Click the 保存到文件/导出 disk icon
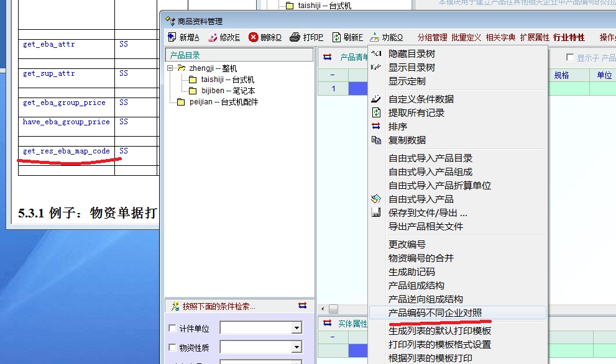This screenshot has width=616, height=364. click(376, 213)
